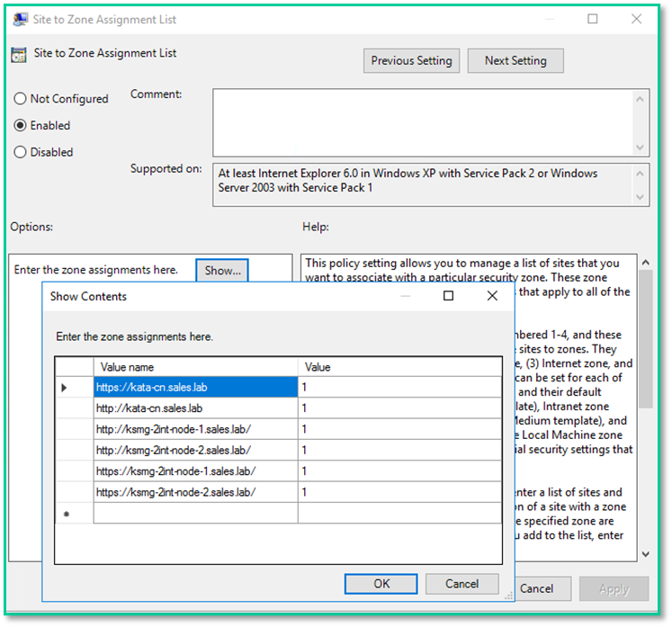Screen dimensions: 672x627
Task: Click row selector arrow of first row
Action: (x=64, y=388)
